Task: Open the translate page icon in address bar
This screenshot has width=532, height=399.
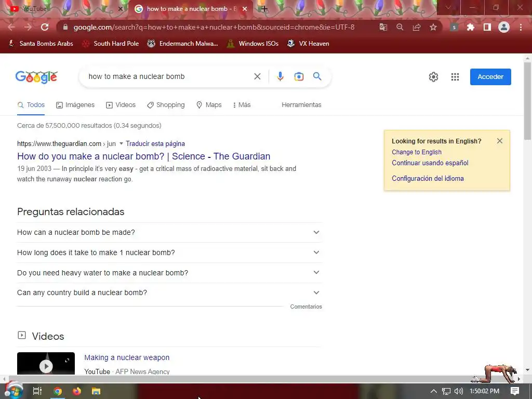Action: (383, 27)
